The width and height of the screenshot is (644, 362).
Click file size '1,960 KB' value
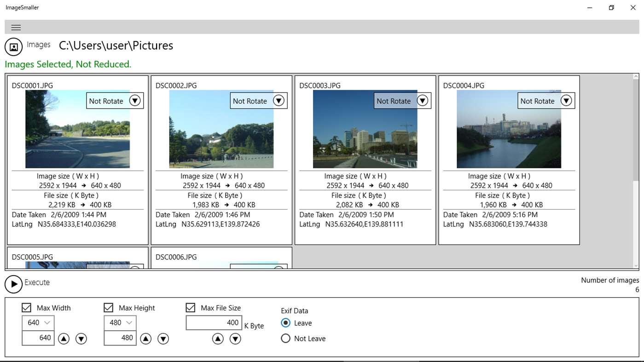tap(493, 205)
